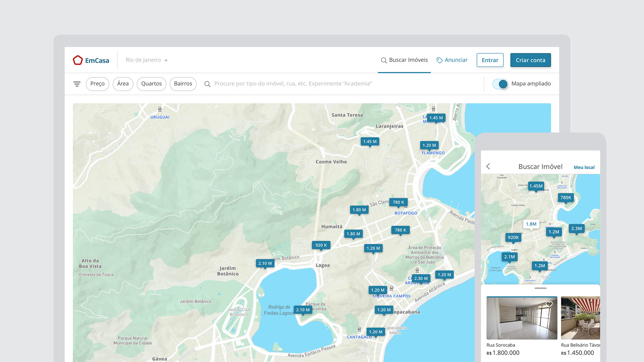This screenshot has width=644, height=362.
Task: Open the Quartos filter dropdown
Action: (x=151, y=84)
